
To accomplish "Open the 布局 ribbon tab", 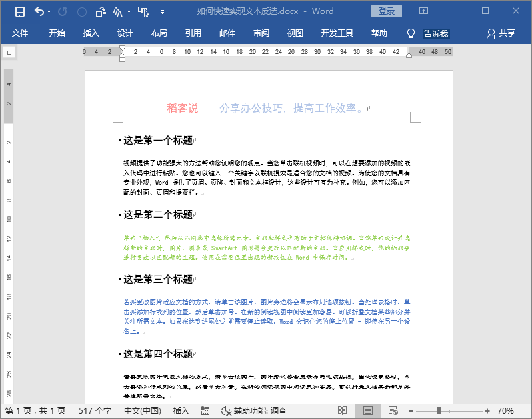I will [x=159, y=33].
